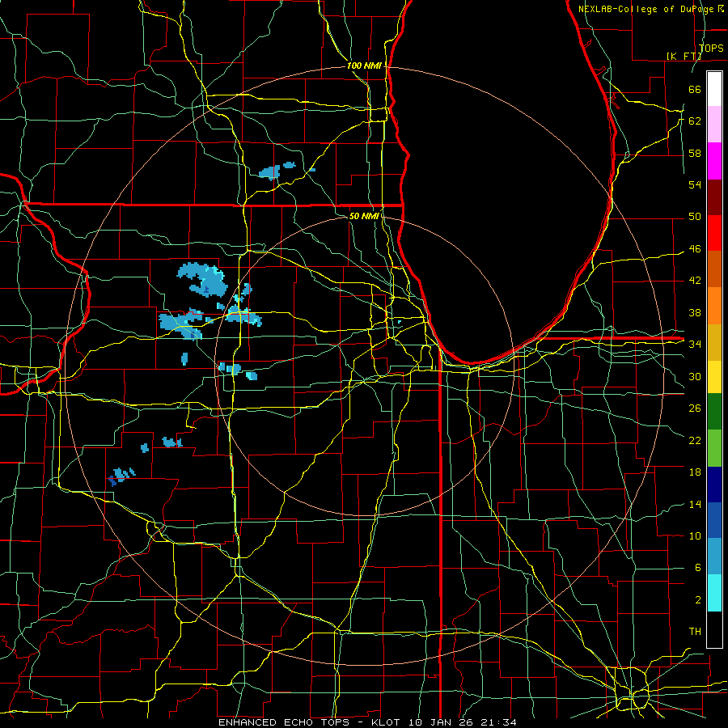Click the 14 legend value
Screen dimensions: 728x728
pyautogui.click(x=695, y=504)
